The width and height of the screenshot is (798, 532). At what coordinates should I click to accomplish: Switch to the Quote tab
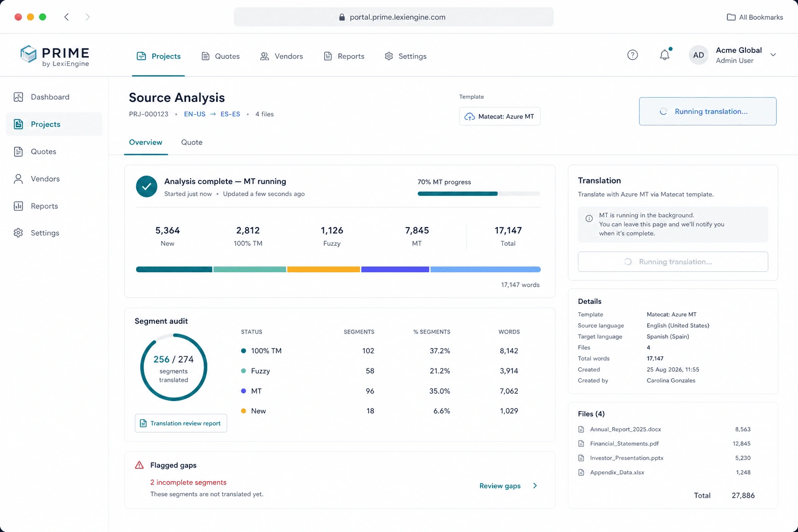tap(192, 142)
